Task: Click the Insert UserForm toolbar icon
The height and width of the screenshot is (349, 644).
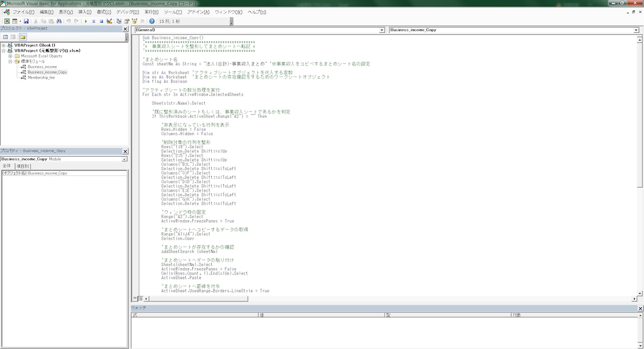Action: click(15, 21)
